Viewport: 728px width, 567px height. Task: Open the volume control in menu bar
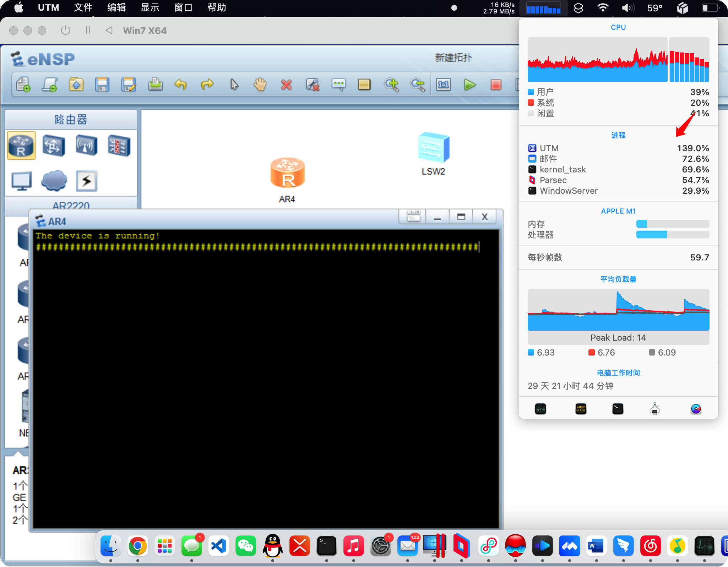(x=628, y=7)
